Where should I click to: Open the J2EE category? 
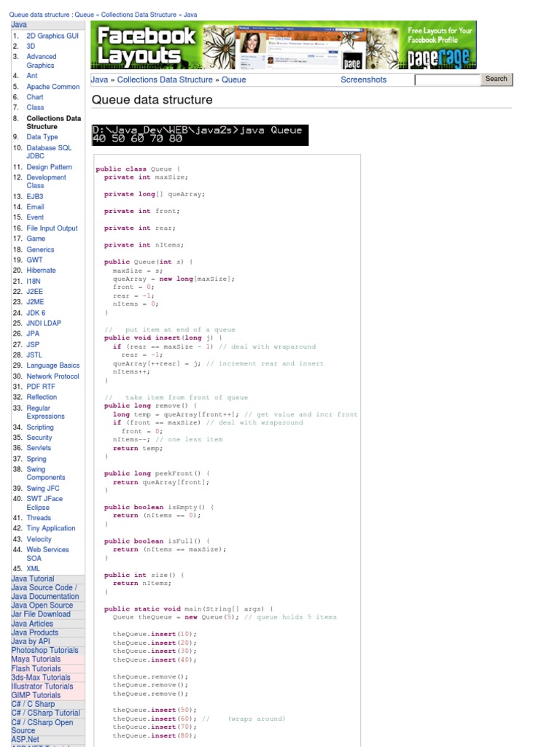click(35, 292)
